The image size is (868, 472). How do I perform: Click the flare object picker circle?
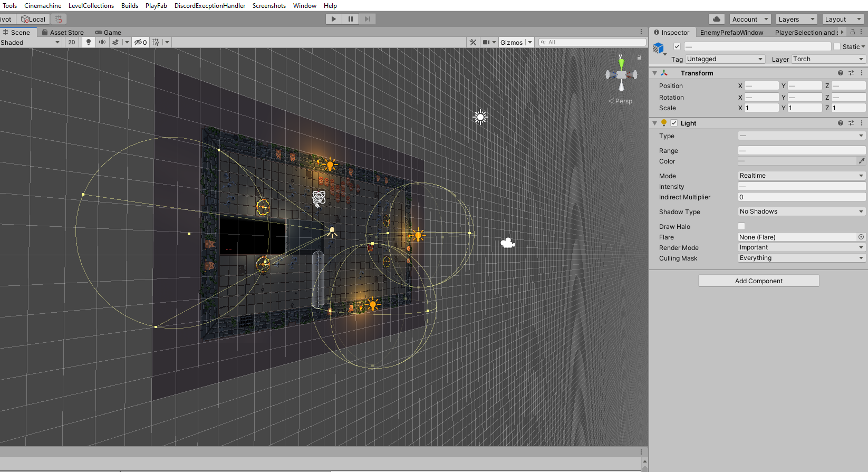[x=861, y=237]
